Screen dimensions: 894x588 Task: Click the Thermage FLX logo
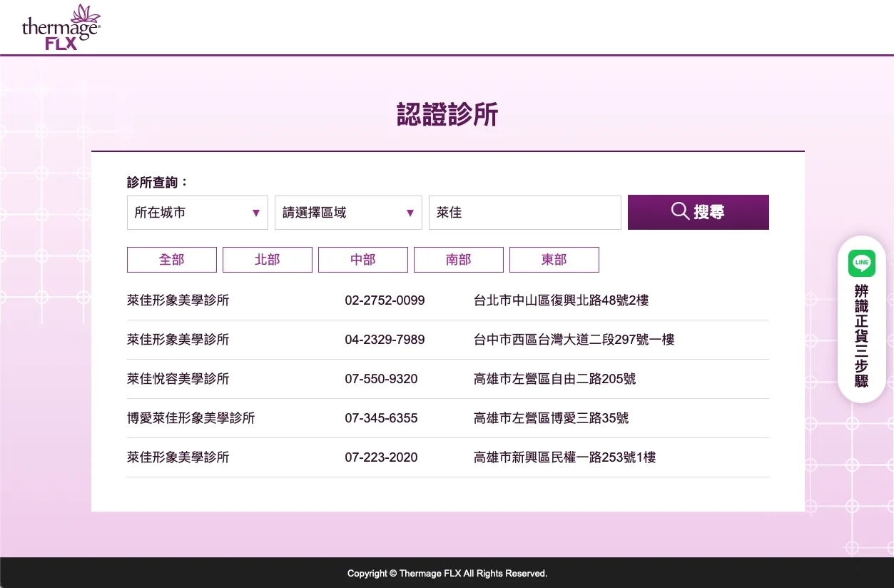(61, 27)
